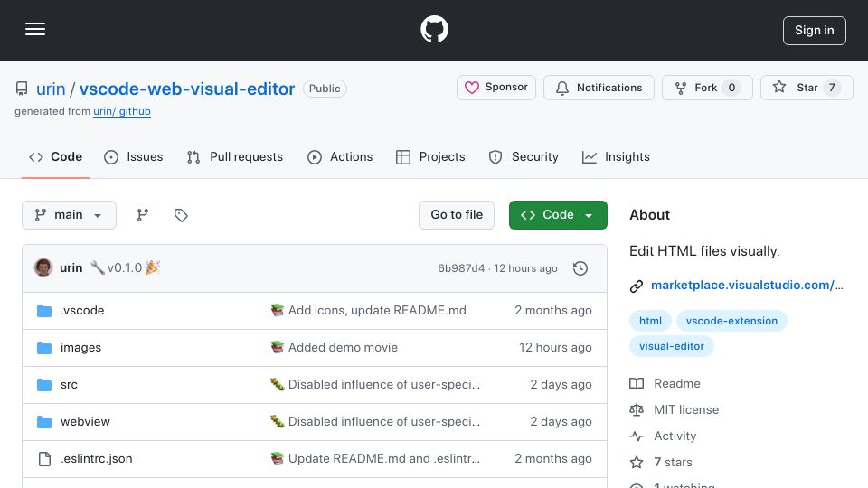The height and width of the screenshot is (488, 868).
Task: Switch to the Code tab
Action: 55,157
